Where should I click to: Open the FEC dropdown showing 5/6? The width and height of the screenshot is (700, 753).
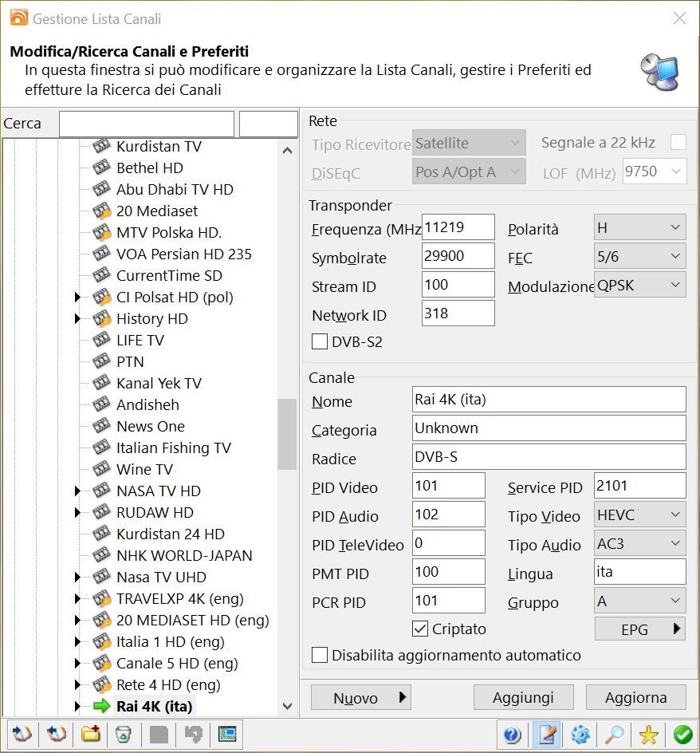coord(640,256)
